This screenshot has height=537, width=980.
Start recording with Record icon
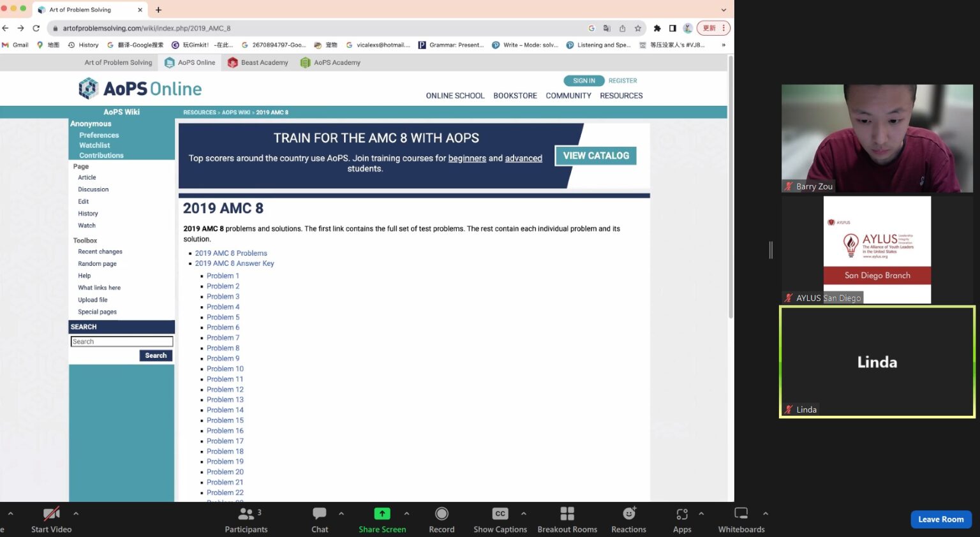pyautogui.click(x=442, y=513)
